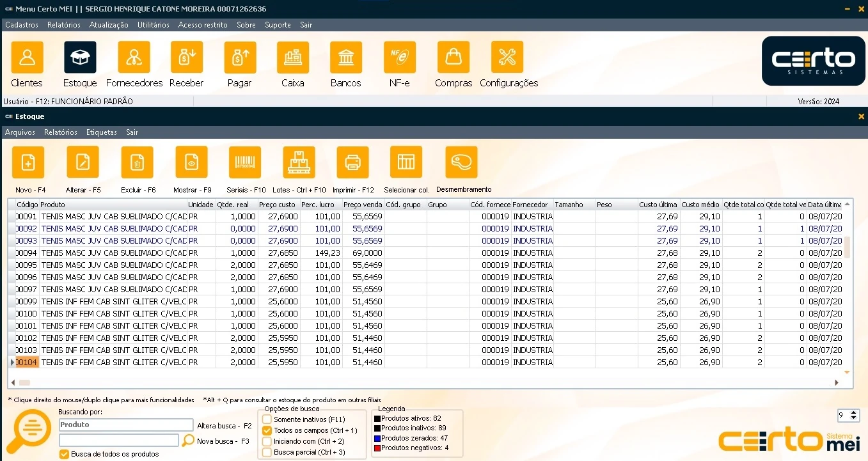The image size is (868, 461).
Task: Open Arquivos menu in Estoque window
Action: tap(20, 132)
